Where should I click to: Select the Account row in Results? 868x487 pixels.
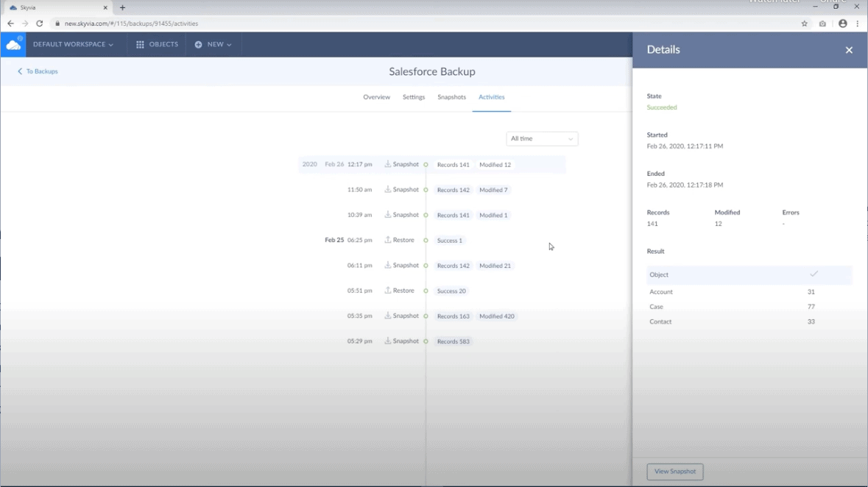(x=661, y=291)
